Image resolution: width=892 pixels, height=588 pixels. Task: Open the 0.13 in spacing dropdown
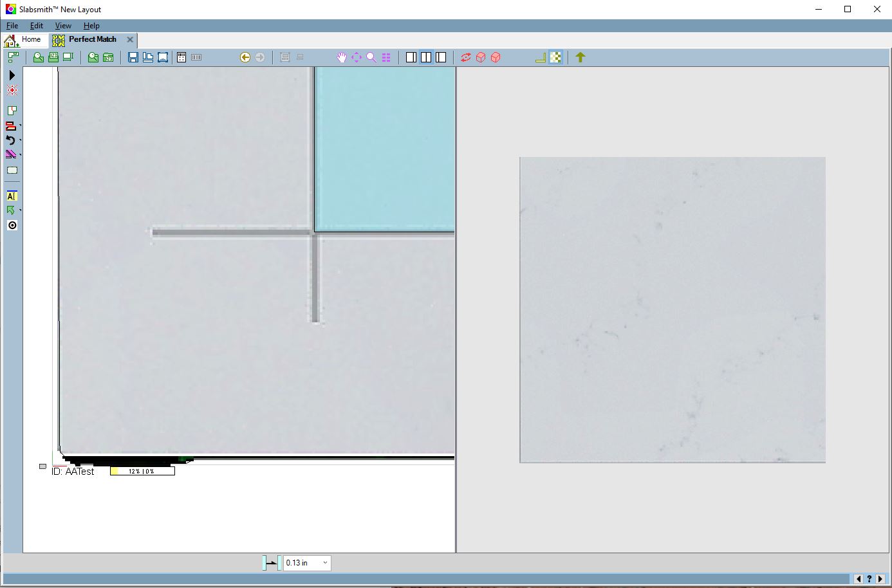coord(325,563)
